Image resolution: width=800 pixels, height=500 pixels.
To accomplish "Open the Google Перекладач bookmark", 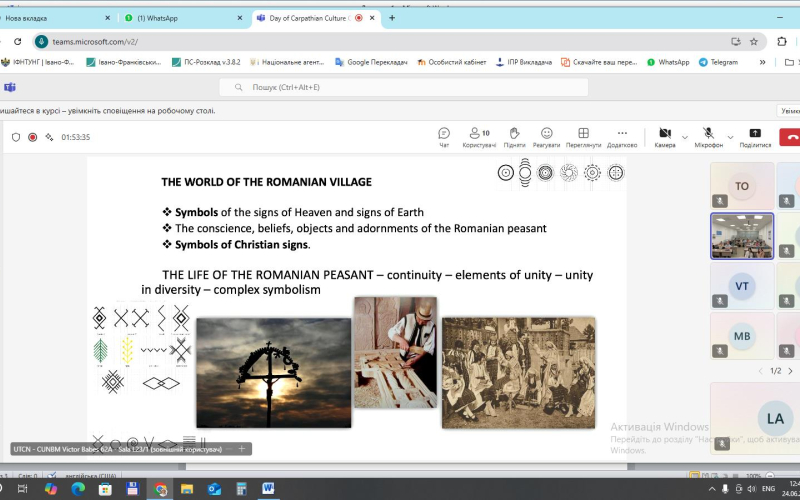I will [371, 62].
